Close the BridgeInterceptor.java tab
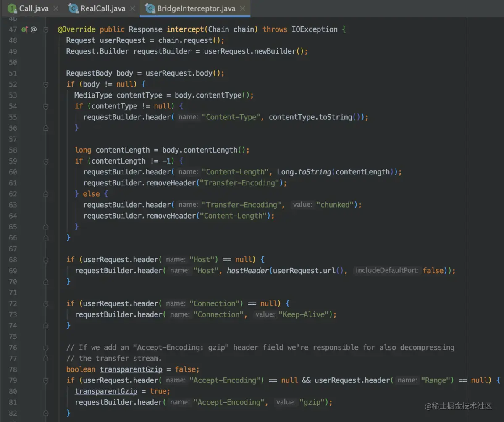Image resolution: width=504 pixels, height=422 pixels. tap(242, 8)
